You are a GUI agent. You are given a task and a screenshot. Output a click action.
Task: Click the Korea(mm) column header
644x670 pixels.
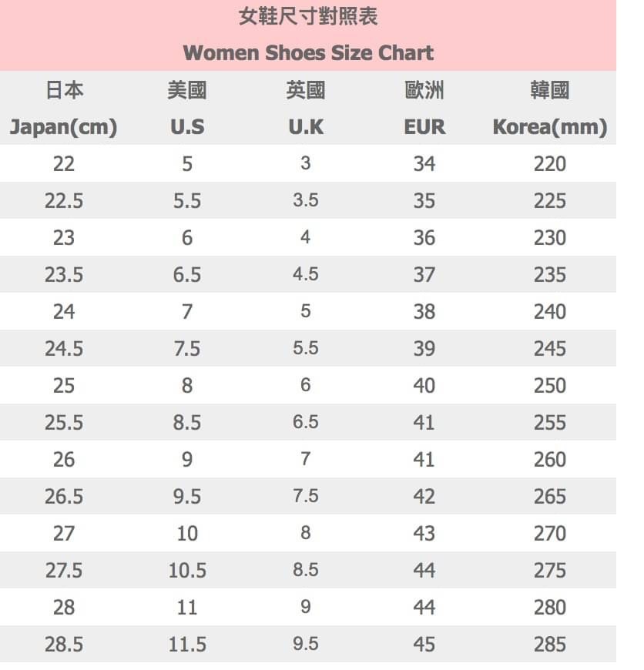550,127
